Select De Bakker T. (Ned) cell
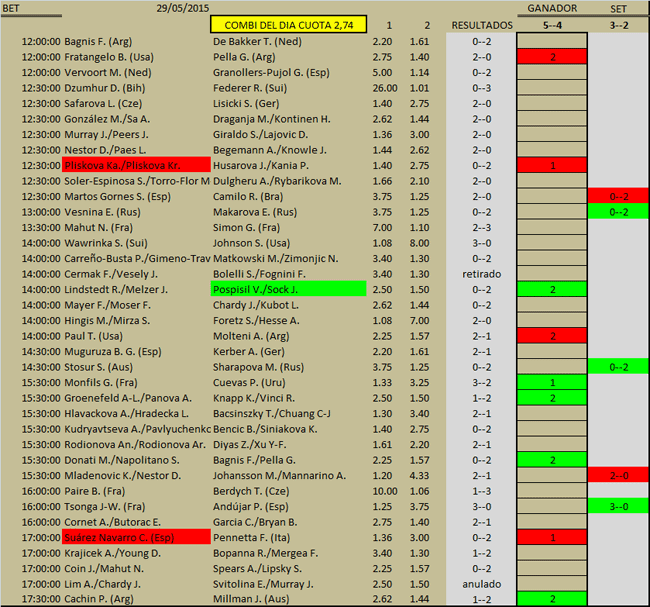Image resolution: width=650 pixels, height=607 pixels. [x=257, y=41]
